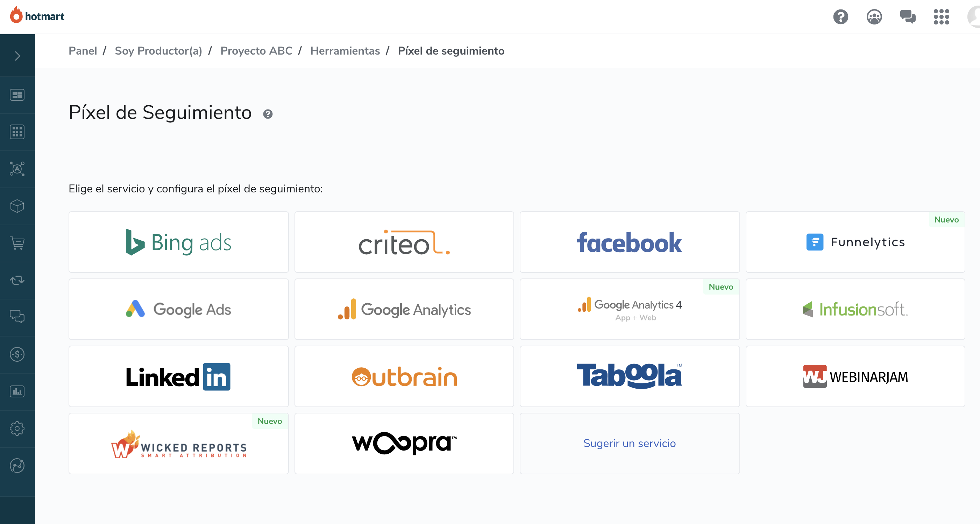Open the settings gear in the sidebar

click(17, 429)
